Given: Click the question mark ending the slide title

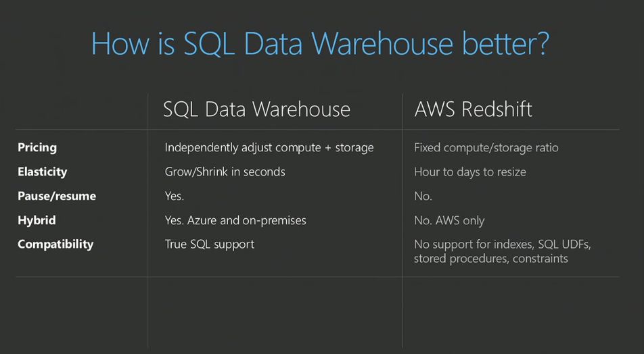Looking at the screenshot, I should (x=539, y=43).
